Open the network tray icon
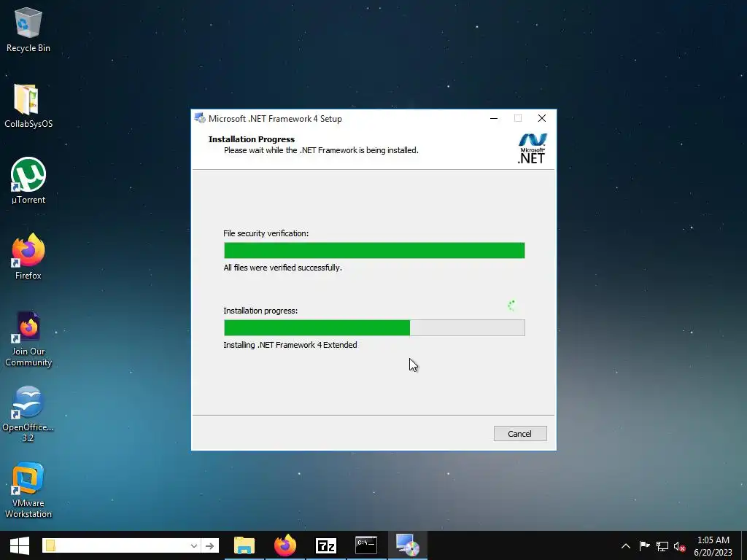 [662, 545]
